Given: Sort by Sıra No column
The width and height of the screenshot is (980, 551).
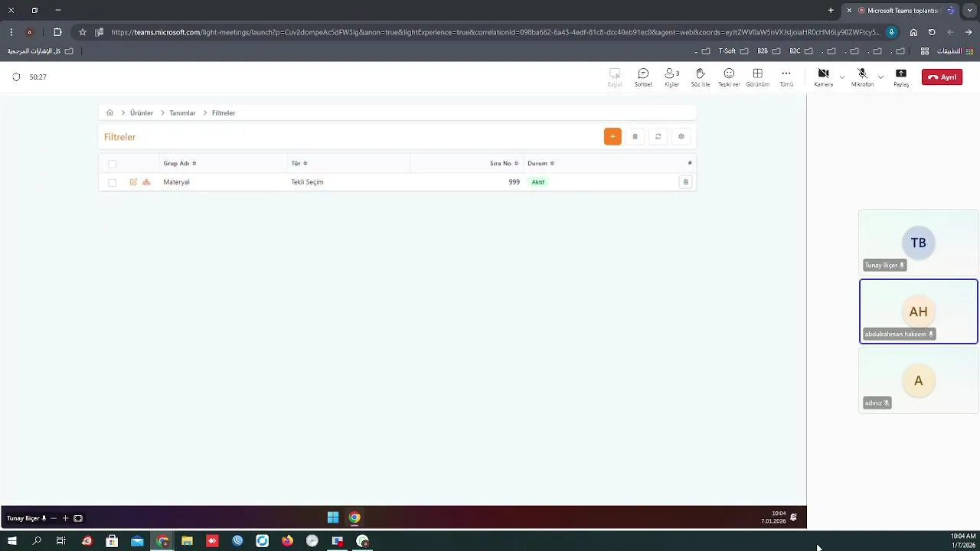Looking at the screenshot, I should coord(504,164).
